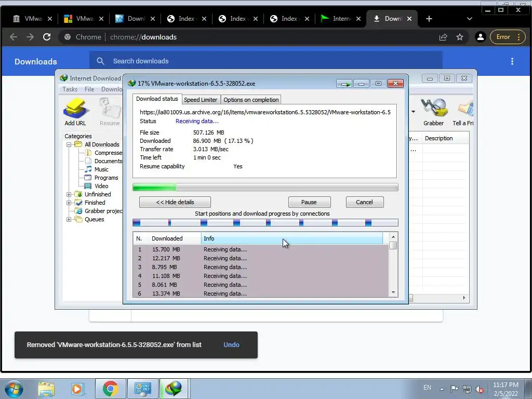
Task: Click the Info column header
Action: coord(292,238)
